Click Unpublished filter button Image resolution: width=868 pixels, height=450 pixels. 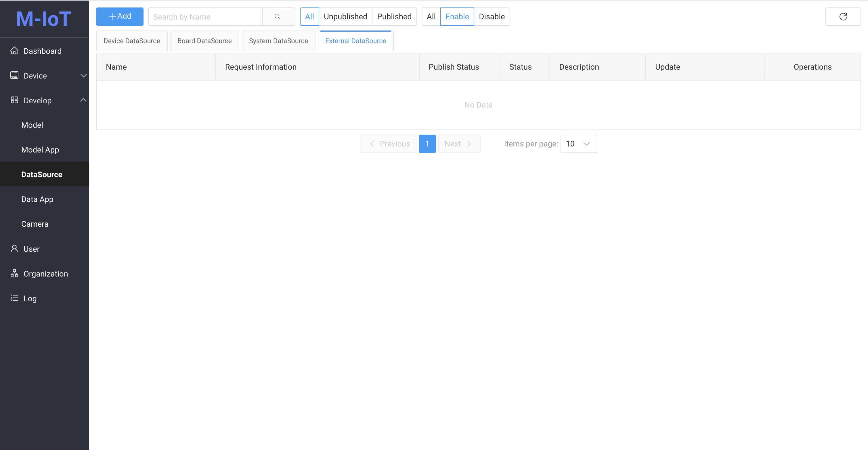pos(345,16)
